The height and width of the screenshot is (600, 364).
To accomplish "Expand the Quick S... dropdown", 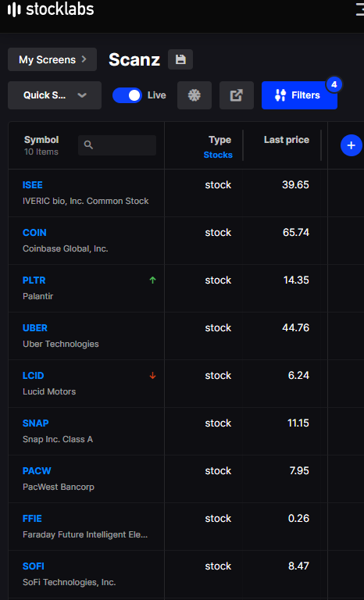I will [x=55, y=95].
